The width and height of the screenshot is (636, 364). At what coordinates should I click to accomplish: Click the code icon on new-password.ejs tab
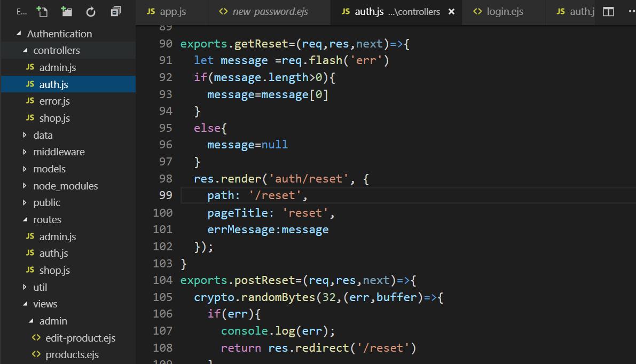(223, 11)
